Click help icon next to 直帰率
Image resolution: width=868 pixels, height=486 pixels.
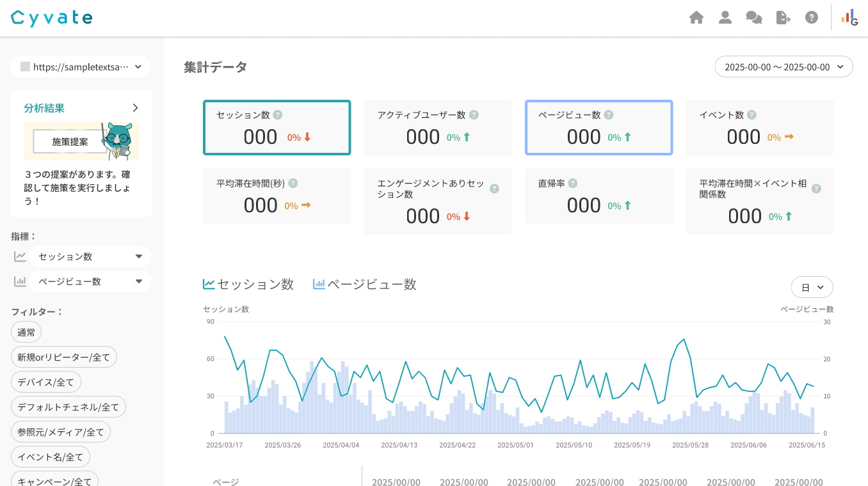(x=573, y=184)
